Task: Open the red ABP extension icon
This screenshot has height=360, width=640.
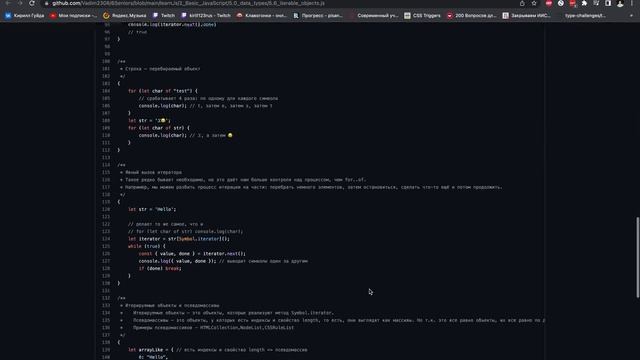Action: [x=549, y=3]
